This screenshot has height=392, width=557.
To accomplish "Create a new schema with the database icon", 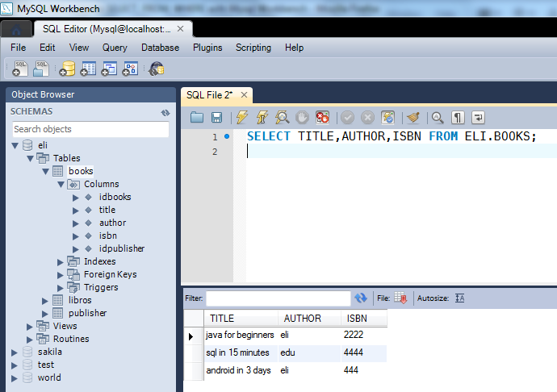I will pyautogui.click(x=67, y=69).
